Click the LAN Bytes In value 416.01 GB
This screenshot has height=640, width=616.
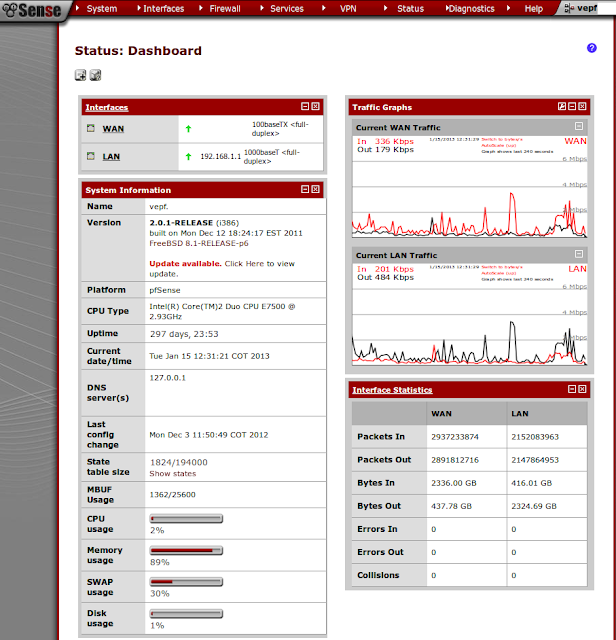tap(531, 483)
